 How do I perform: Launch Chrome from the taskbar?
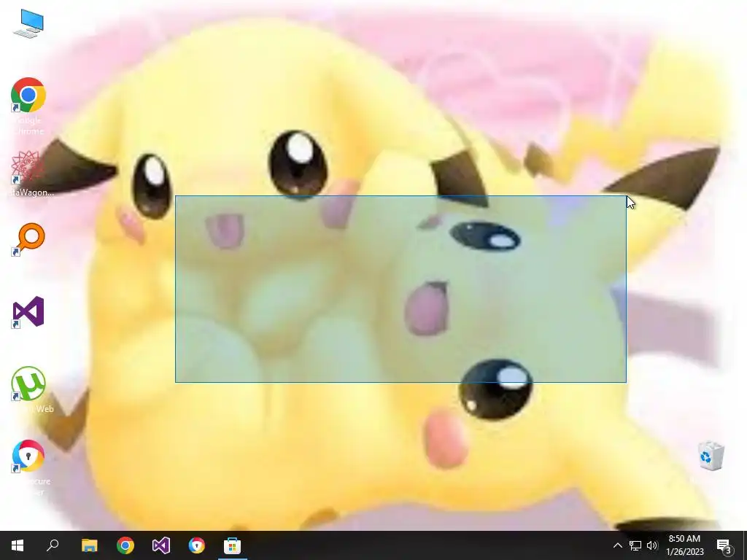point(125,545)
